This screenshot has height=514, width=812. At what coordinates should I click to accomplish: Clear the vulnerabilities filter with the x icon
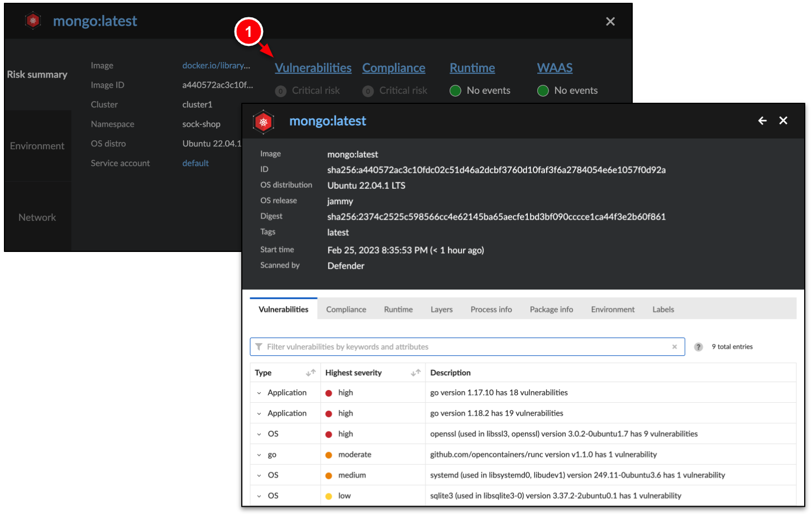point(675,347)
